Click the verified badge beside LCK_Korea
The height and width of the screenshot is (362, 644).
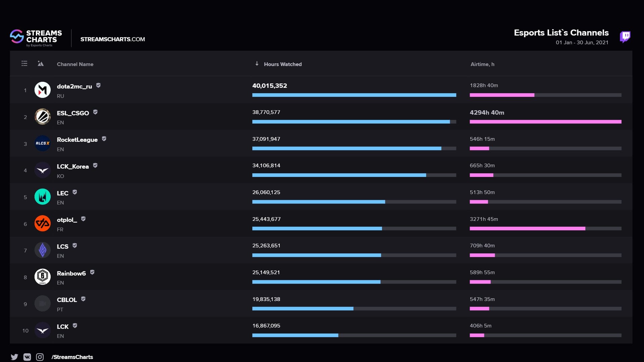(x=95, y=165)
